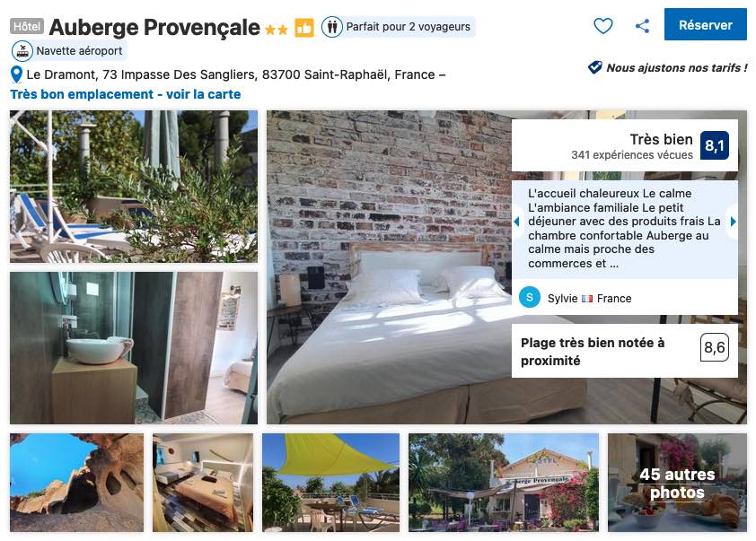Click the share icon

[642, 25]
